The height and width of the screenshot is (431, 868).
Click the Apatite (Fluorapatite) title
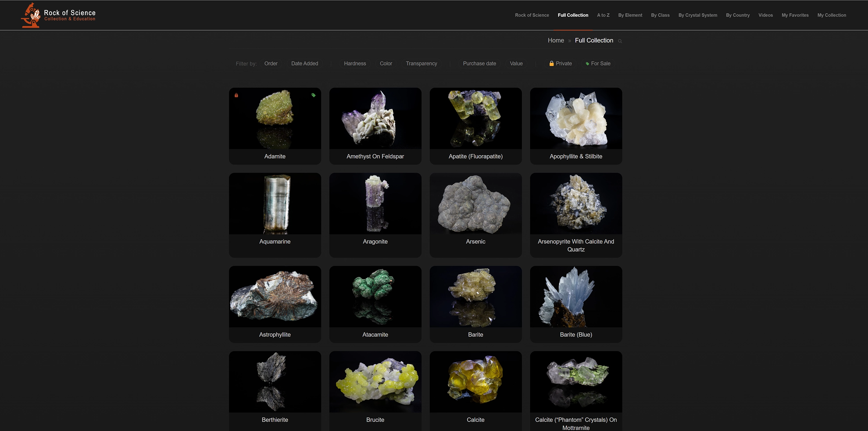tap(476, 157)
